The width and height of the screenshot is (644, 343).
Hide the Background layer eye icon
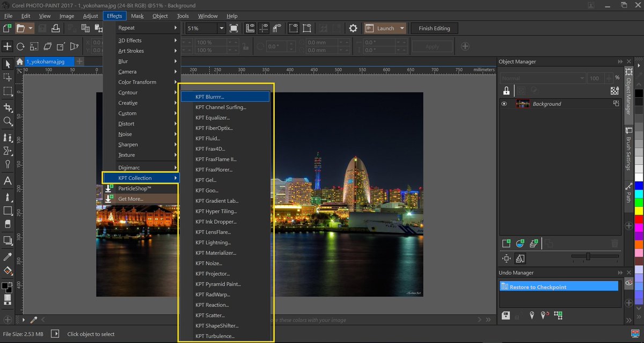click(504, 104)
